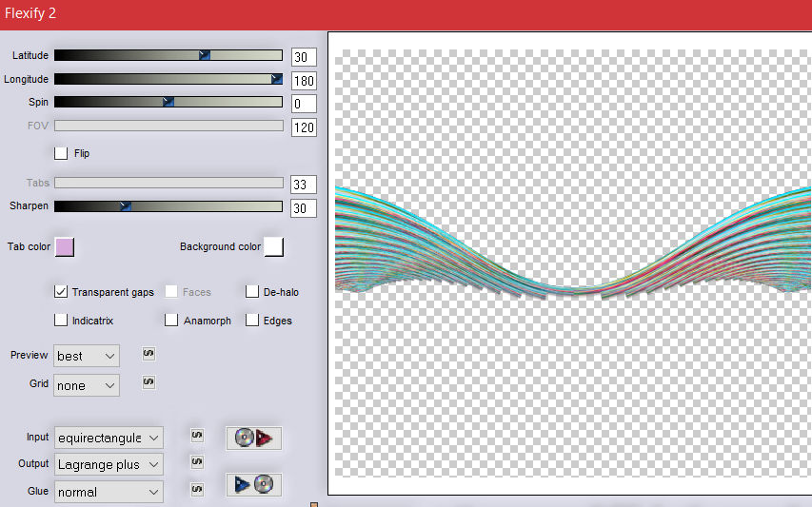812x507 pixels.
Task: Click the Spin slider handle
Action: coord(168,102)
